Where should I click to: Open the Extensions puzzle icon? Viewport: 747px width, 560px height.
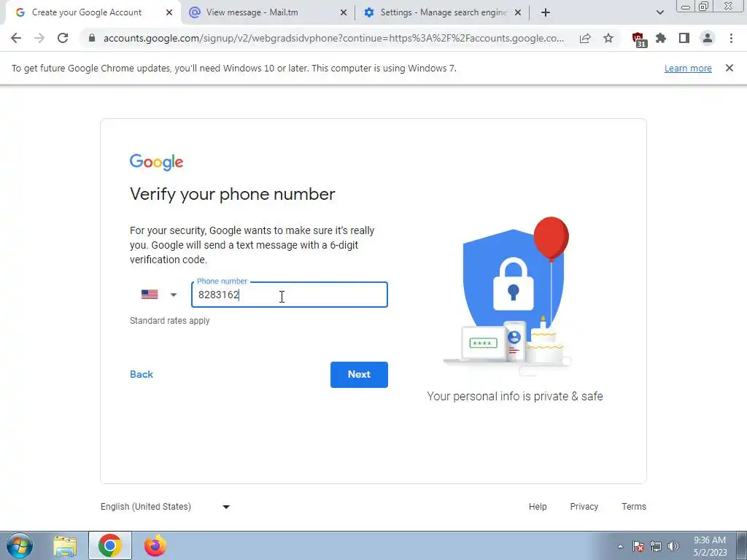[661, 38]
